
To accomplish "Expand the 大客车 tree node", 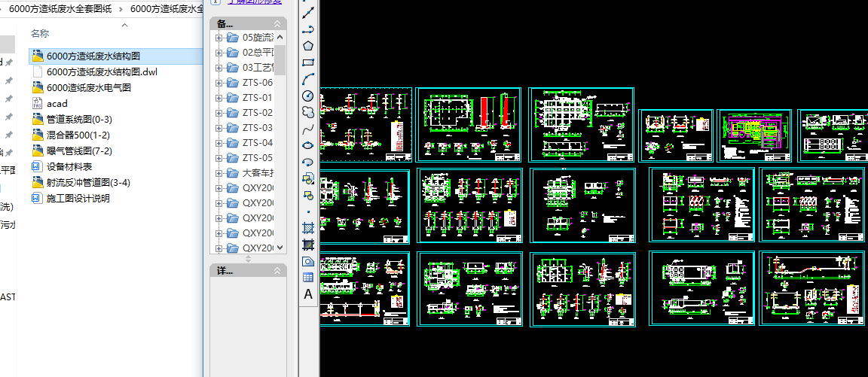I will [219, 172].
